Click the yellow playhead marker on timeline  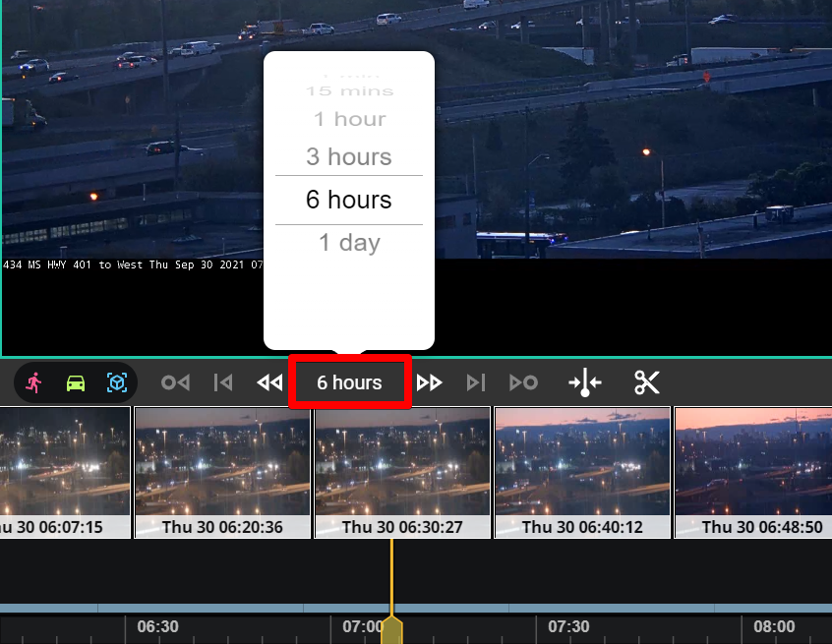pyautogui.click(x=391, y=630)
